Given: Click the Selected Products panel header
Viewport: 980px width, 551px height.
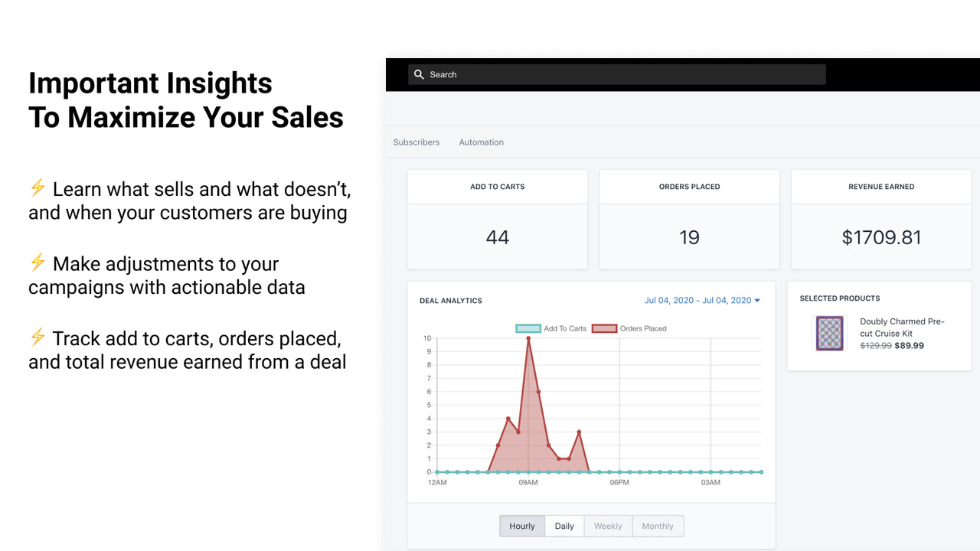Looking at the screenshot, I should click(840, 298).
